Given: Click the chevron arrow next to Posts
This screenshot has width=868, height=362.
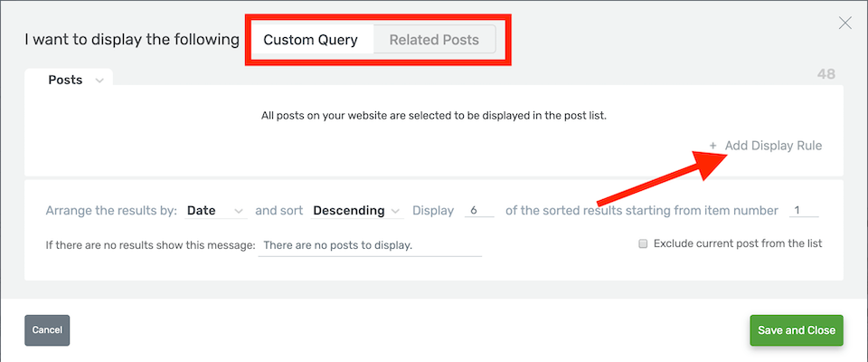Looking at the screenshot, I should [x=99, y=81].
